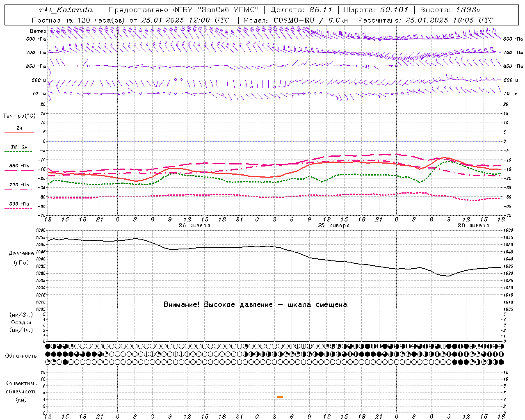The height and width of the screenshot is (420, 525).
Task: Click the (мм/1ч.) precipitation unit label
Action: pos(21,330)
